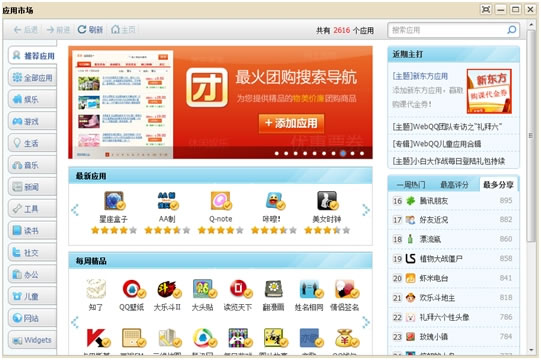Viewport: 541px width, 360px height.
Task: Open the 儿童 category
Action: click(32, 296)
